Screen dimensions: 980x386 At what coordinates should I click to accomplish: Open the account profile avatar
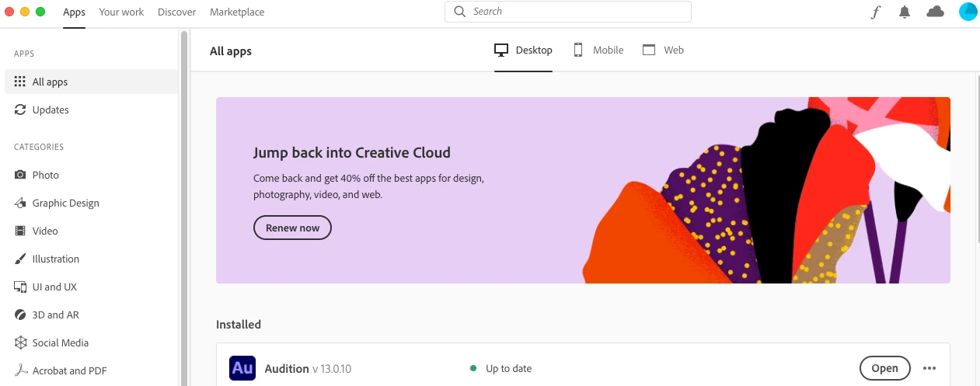pyautogui.click(x=968, y=12)
